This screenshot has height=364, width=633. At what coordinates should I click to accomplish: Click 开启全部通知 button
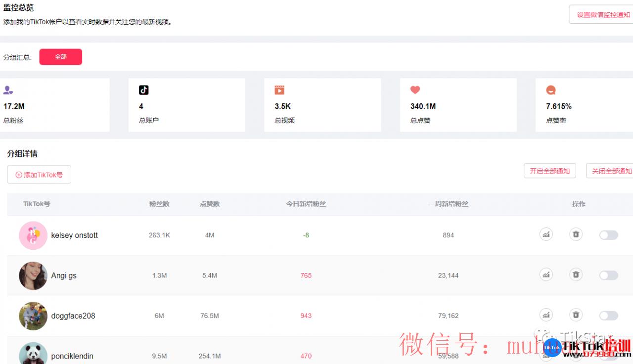[x=550, y=171]
